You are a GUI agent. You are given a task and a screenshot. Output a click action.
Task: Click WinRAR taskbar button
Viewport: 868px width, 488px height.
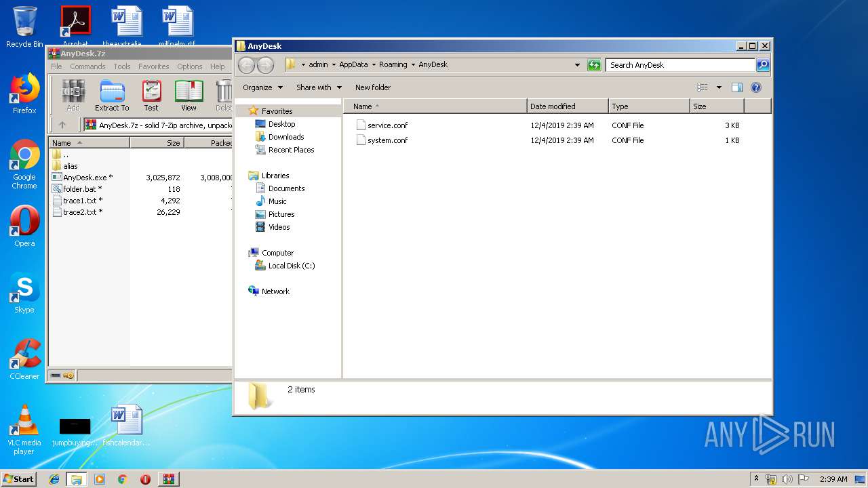169,479
